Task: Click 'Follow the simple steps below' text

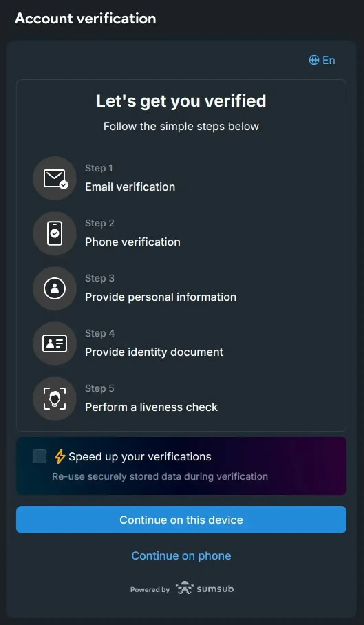Action: [181, 126]
